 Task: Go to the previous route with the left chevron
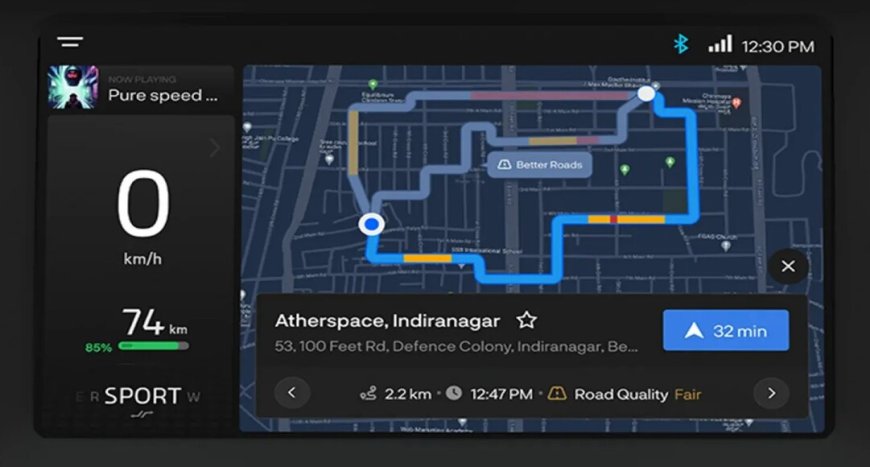tap(292, 393)
